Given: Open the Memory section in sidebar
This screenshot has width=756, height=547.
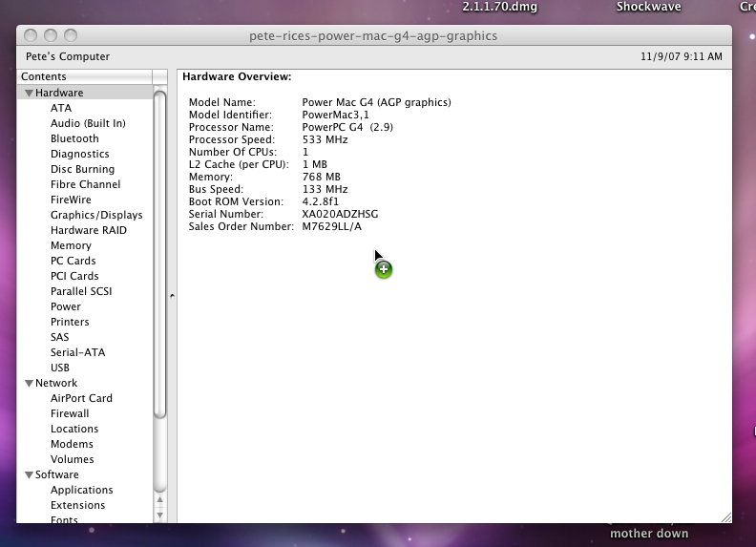Looking at the screenshot, I should click(x=71, y=245).
